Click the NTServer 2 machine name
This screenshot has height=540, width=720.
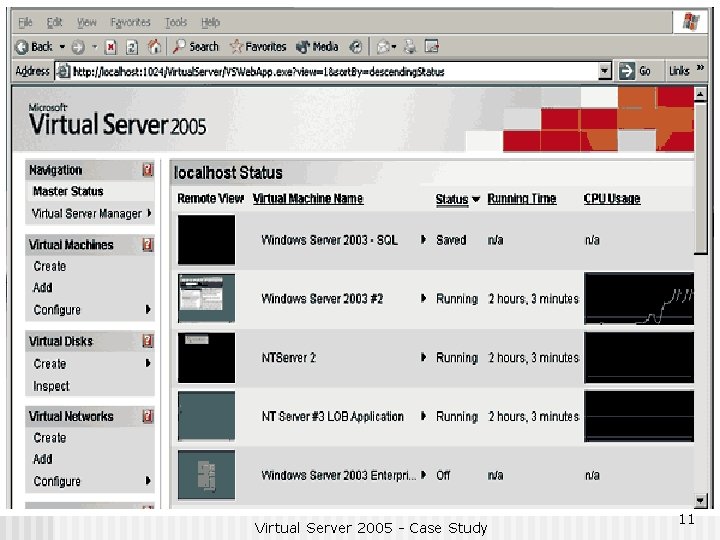289,358
